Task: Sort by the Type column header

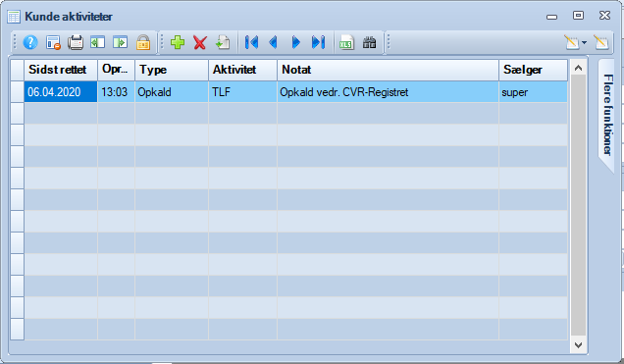Action: coord(172,70)
